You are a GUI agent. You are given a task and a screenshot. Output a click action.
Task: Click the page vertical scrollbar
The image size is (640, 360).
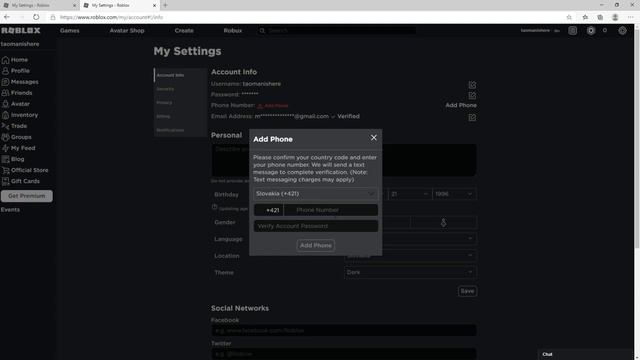click(x=637, y=139)
